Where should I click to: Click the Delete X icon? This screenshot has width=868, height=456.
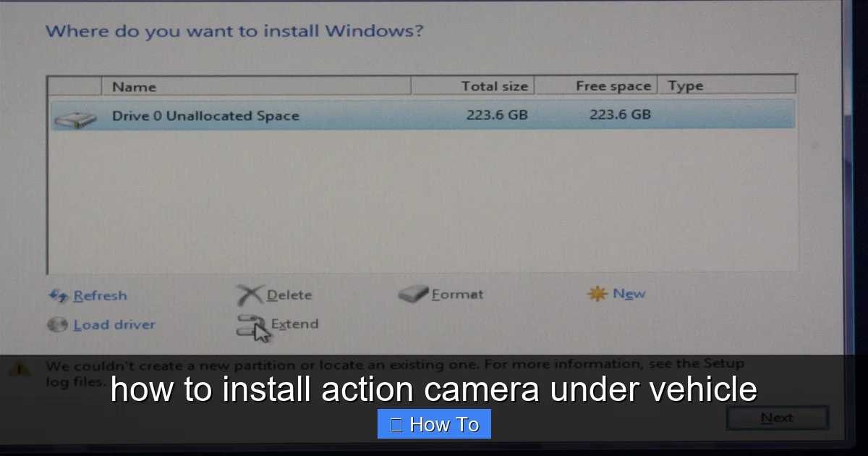click(250, 295)
